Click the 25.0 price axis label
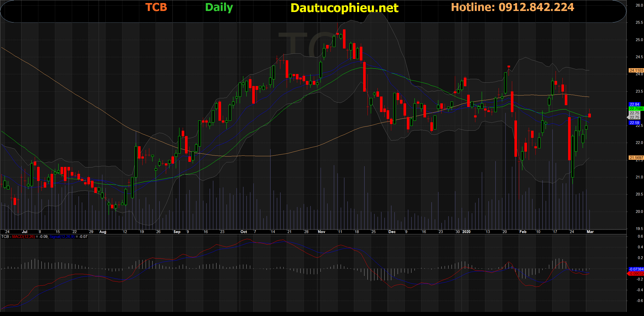Viewport: 644px width, 316px height. [639, 40]
